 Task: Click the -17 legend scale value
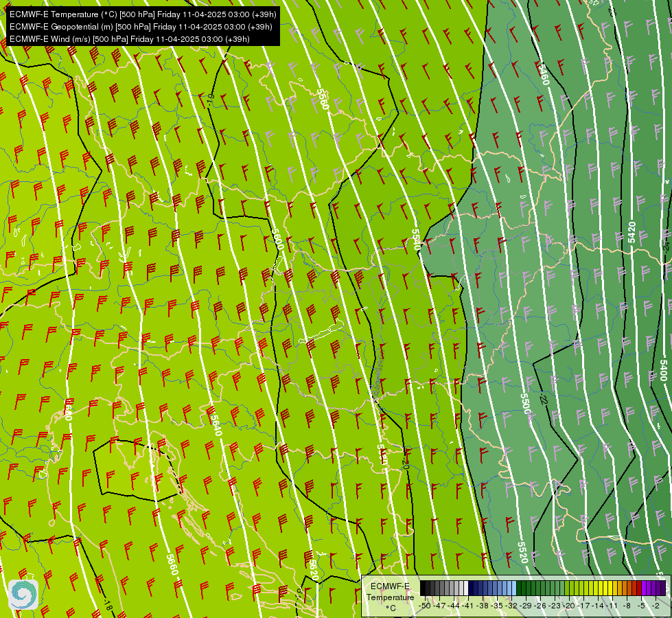584,606
